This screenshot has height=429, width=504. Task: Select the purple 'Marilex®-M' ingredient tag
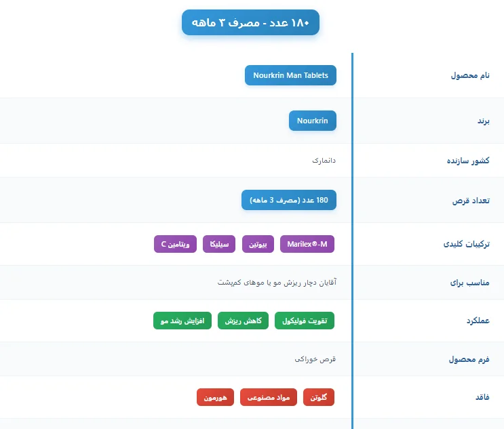pyautogui.click(x=307, y=243)
